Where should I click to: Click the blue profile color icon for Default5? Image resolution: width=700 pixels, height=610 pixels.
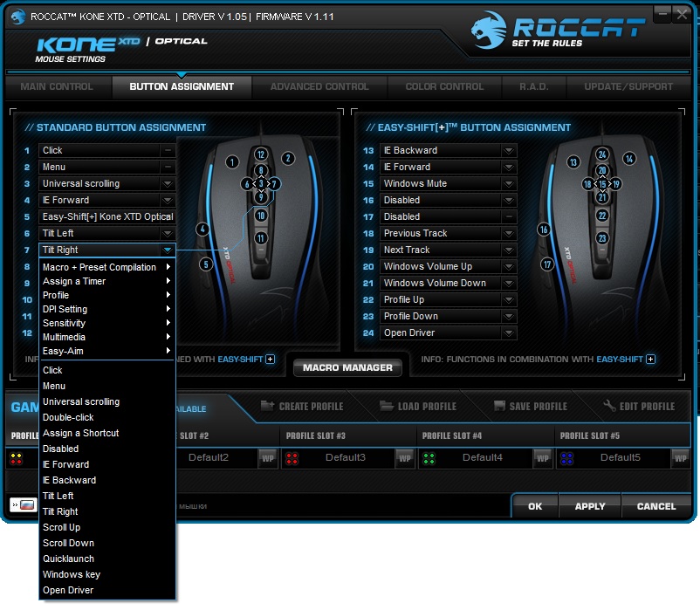(x=567, y=458)
